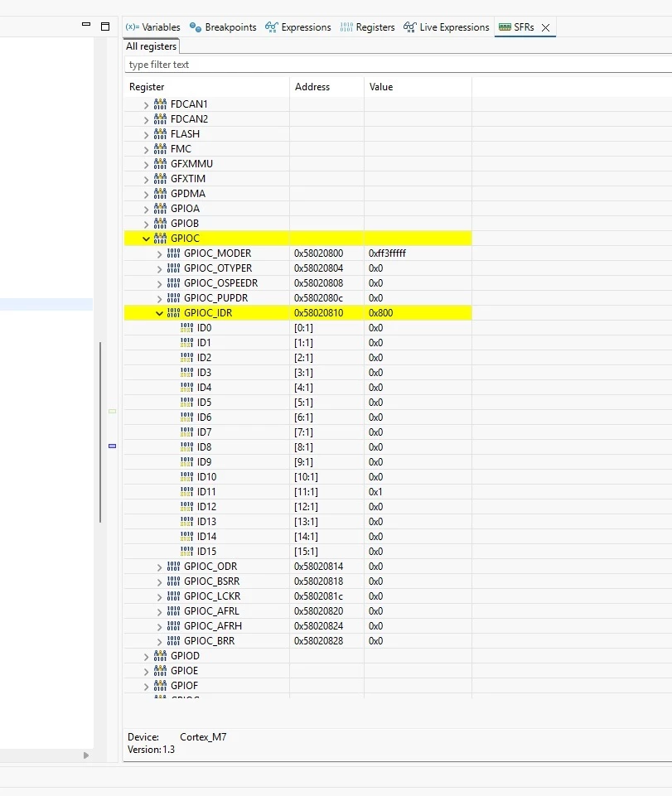Click the type filter text field
672x796 pixels.
point(399,65)
